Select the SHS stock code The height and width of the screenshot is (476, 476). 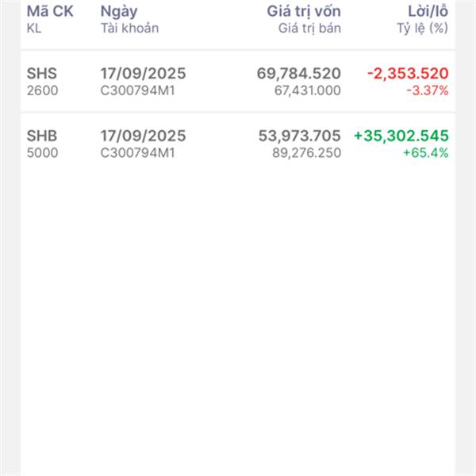point(42,74)
